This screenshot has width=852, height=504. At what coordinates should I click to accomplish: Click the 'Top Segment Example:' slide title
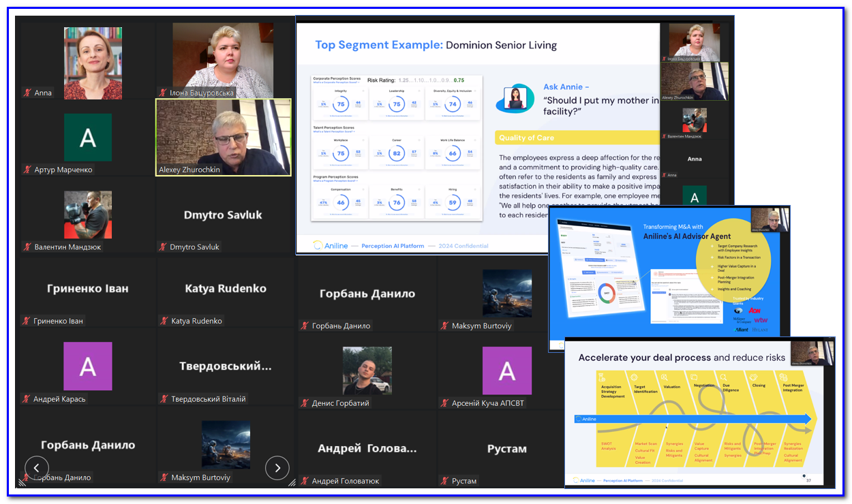tap(378, 45)
